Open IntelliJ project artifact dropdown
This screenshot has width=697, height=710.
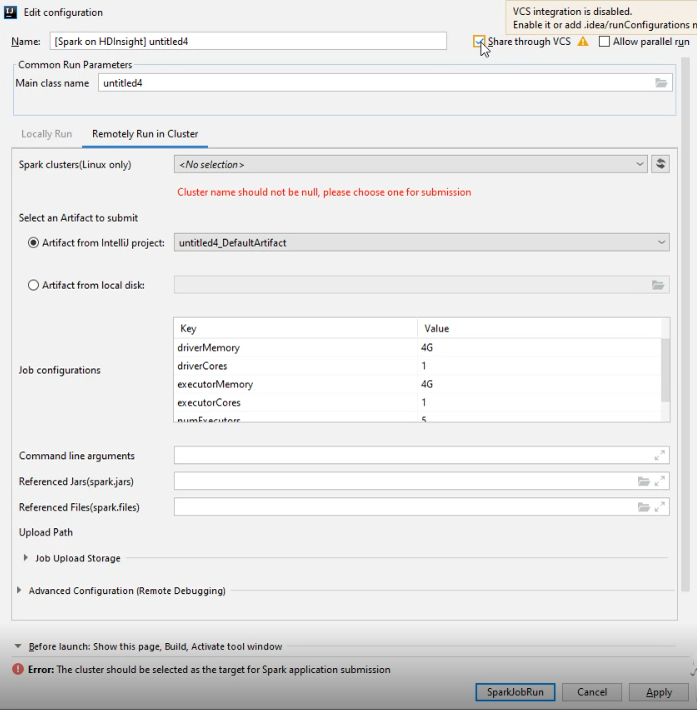pyautogui.click(x=422, y=242)
